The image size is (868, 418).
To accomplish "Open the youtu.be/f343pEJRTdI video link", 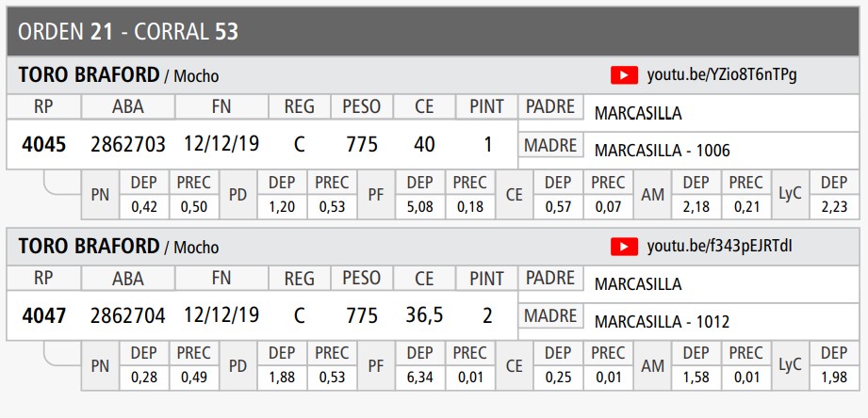I will pyautogui.click(x=720, y=247).
